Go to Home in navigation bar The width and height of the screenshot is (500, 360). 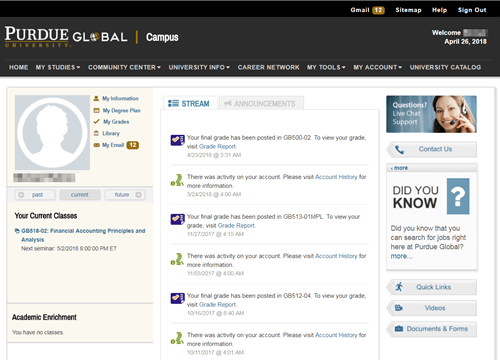point(19,67)
